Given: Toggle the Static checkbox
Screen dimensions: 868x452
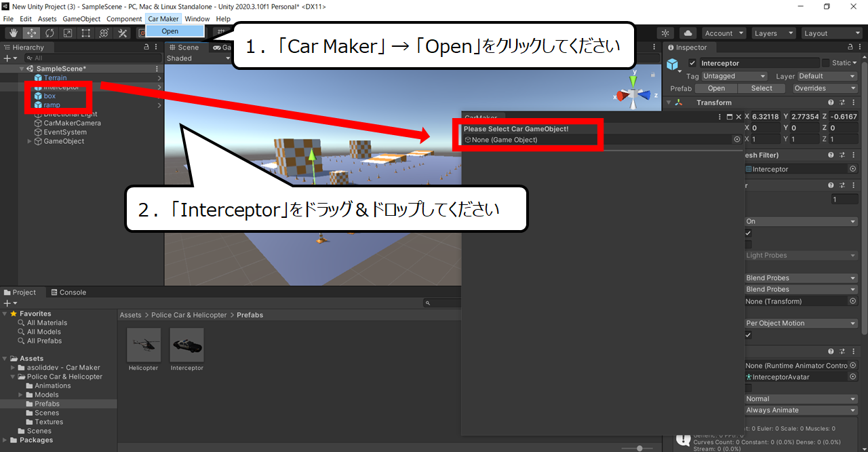Looking at the screenshot, I should (825, 63).
